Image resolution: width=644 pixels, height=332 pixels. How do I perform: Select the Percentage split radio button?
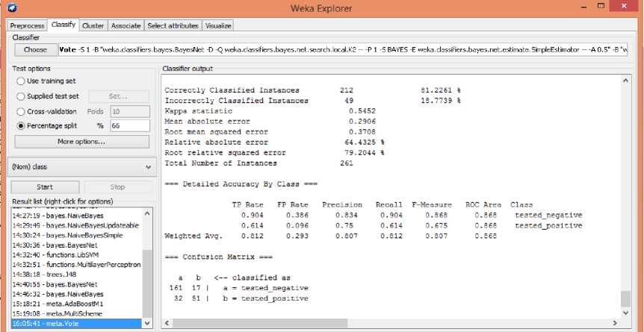click(x=21, y=126)
